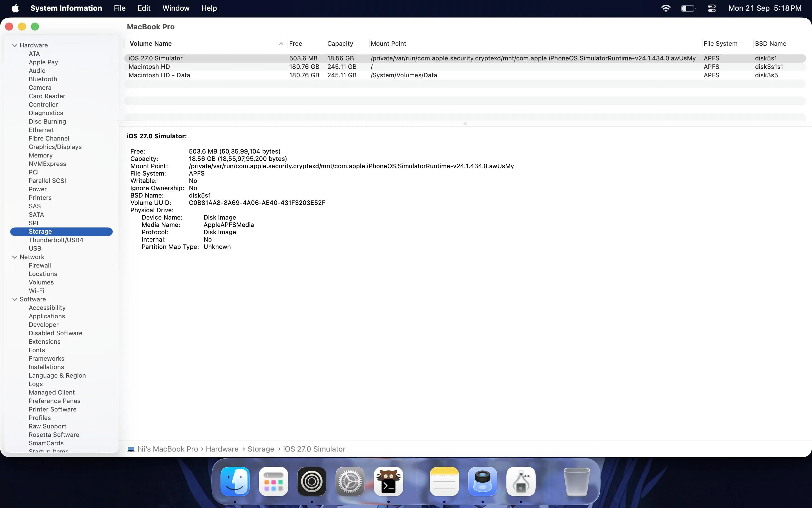
Task: Click the Volume UUID value
Action: [257, 203]
